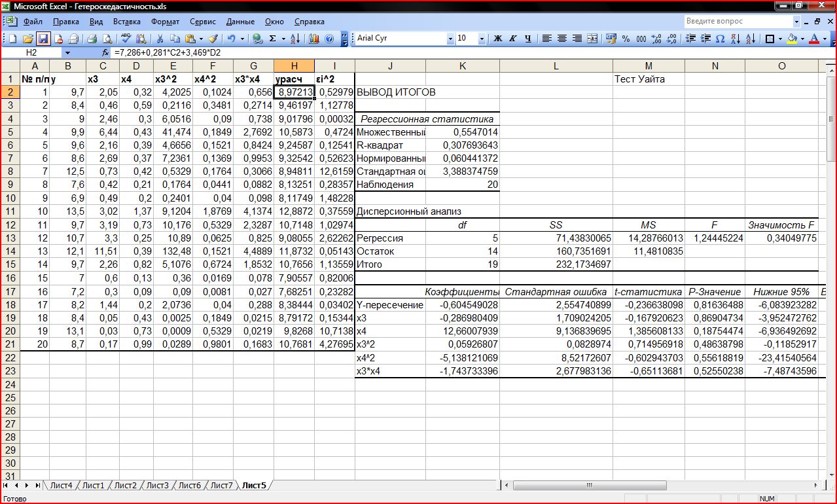Open the Arial Cyr font dropdown

coord(450,39)
